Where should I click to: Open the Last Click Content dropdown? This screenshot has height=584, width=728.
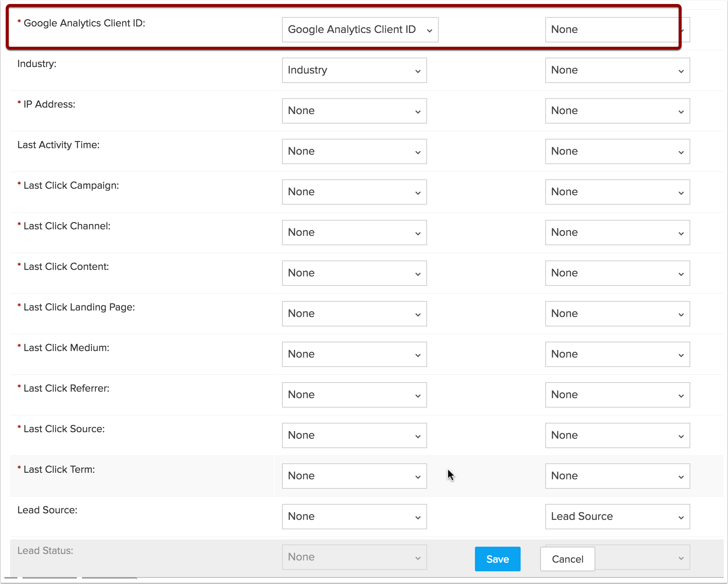[354, 273]
